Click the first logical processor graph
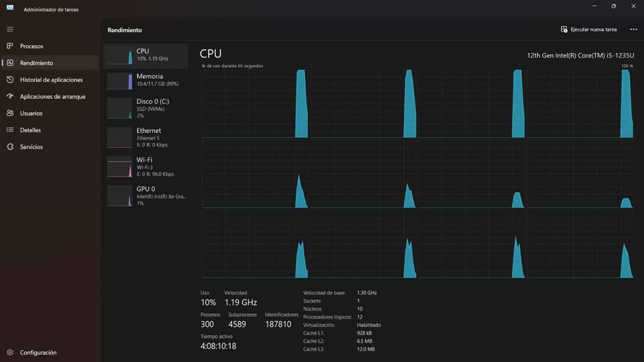The image size is (644, 362). pos(255,103)
